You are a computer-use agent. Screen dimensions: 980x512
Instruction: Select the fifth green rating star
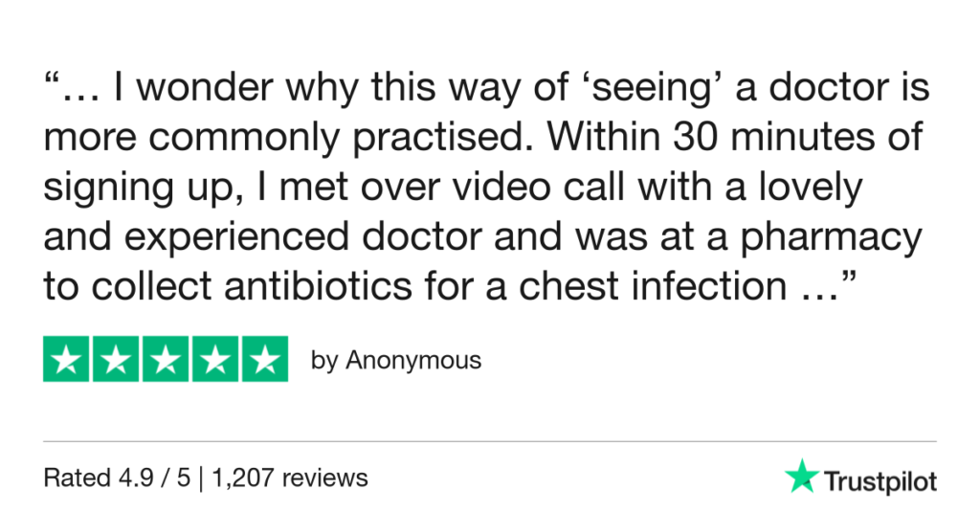tap(264, 360)
